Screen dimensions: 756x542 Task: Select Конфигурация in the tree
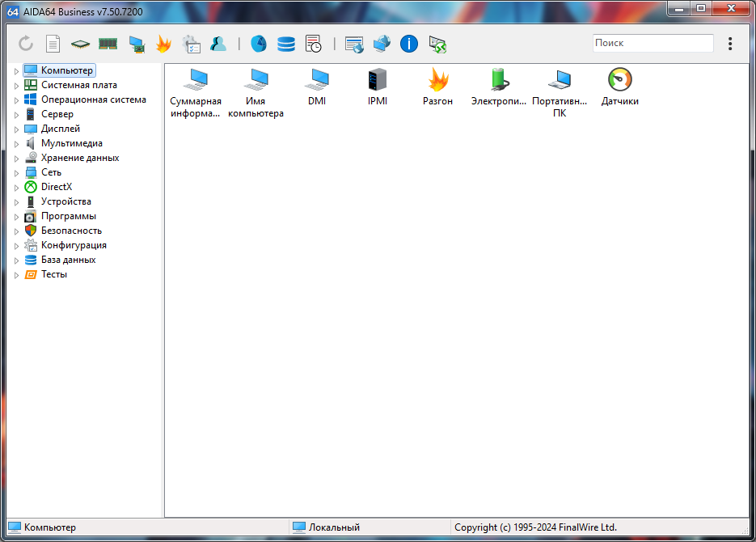tap(74, 245)
